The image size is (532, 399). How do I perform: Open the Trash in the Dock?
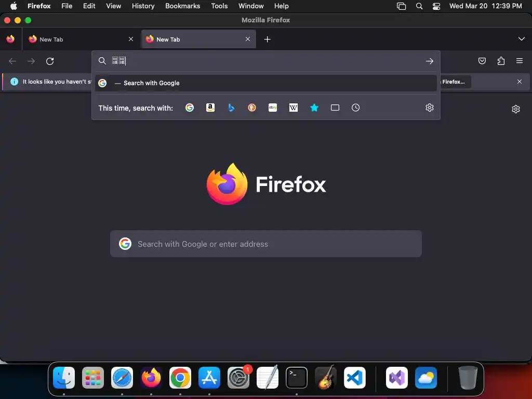click(x=468, y=378)
